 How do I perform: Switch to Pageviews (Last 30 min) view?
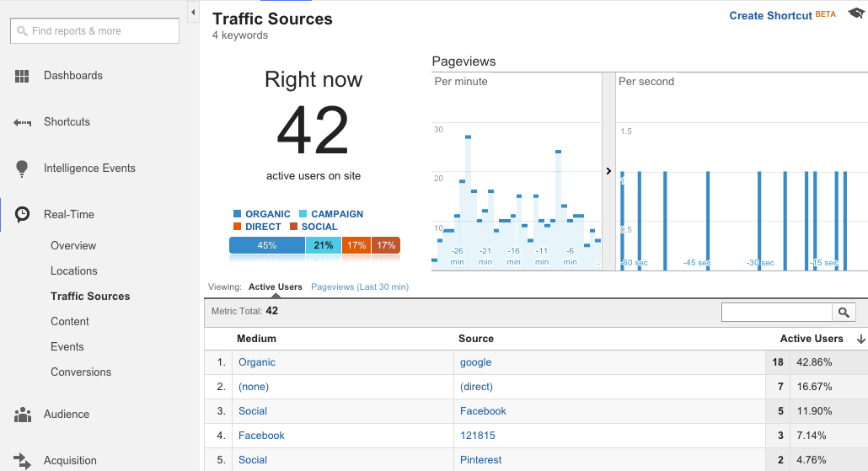click(x=360, y=286)
